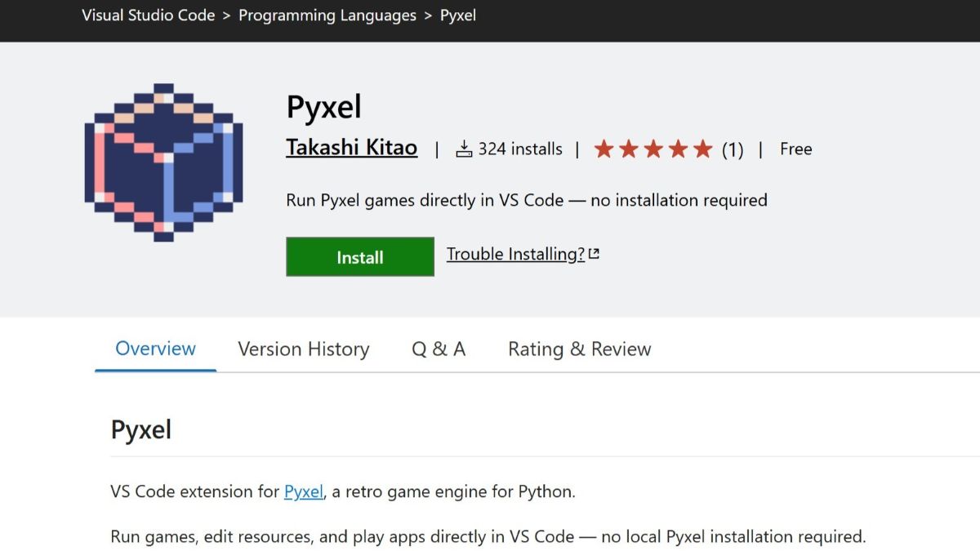Click the 324 installs text

520,149
